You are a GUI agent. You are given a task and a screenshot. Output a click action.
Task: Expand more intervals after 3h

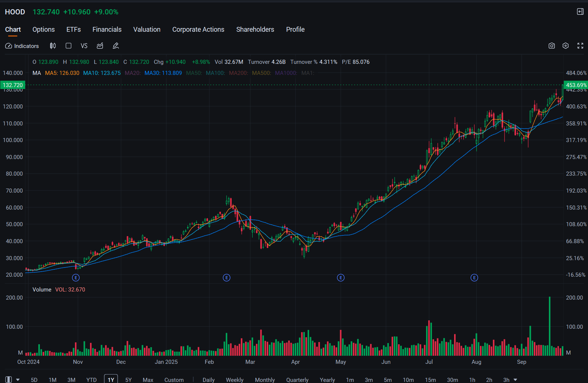point(515,380)
